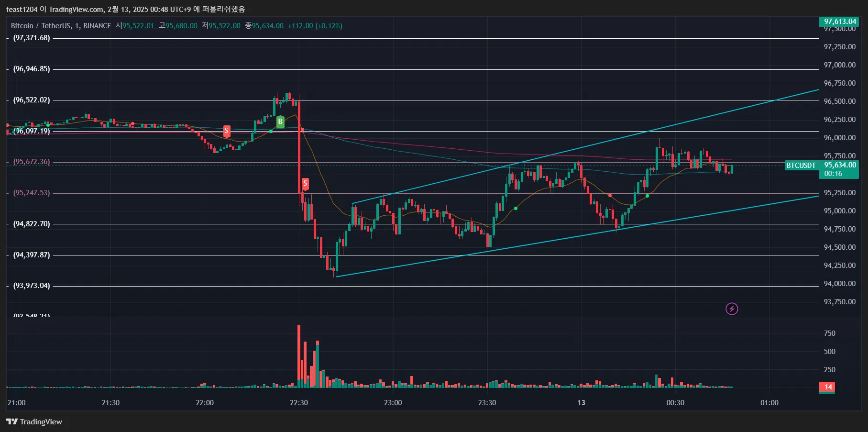Click 95,250.00 on the price axis
This screenshot has width=868, height=432.
pos(839,193)
